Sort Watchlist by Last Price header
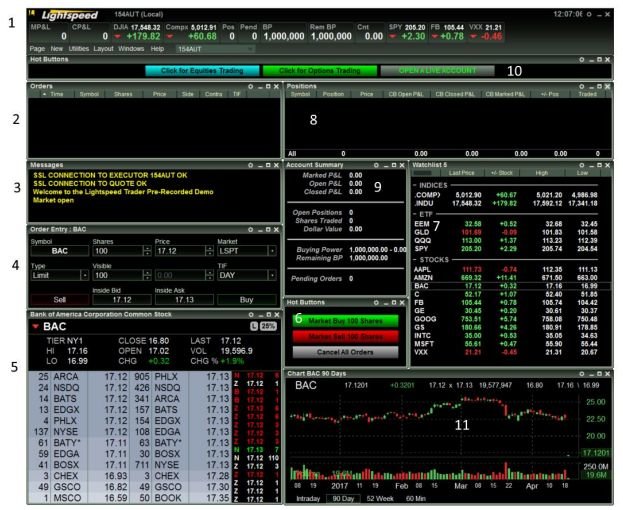Viewport: 623px width, 510px height. coord(461,173)
